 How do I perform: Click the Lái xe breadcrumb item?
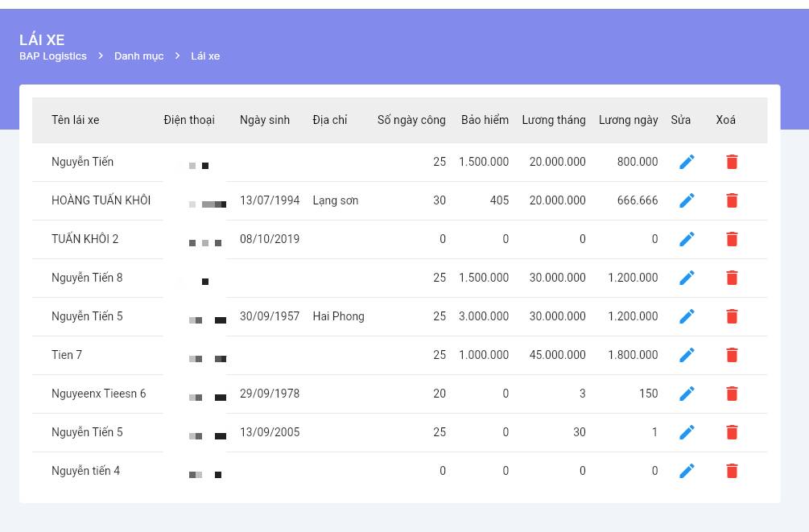coord(205,56)
